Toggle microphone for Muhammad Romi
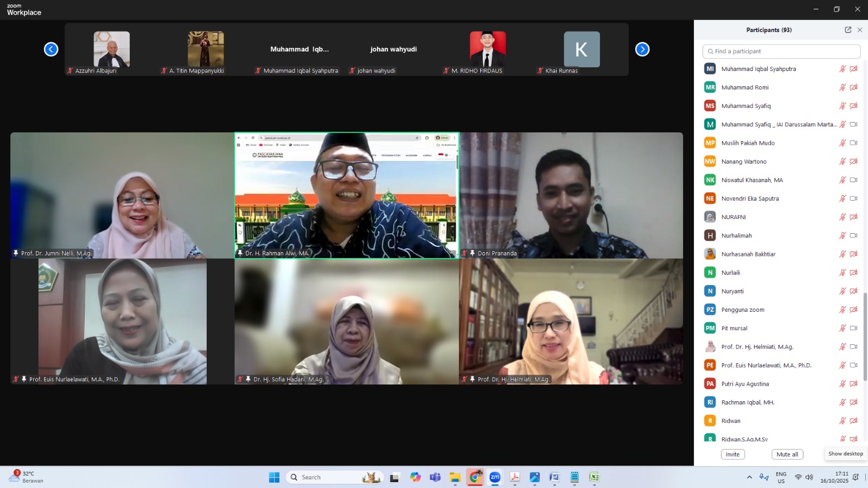 tap(843, 87)
